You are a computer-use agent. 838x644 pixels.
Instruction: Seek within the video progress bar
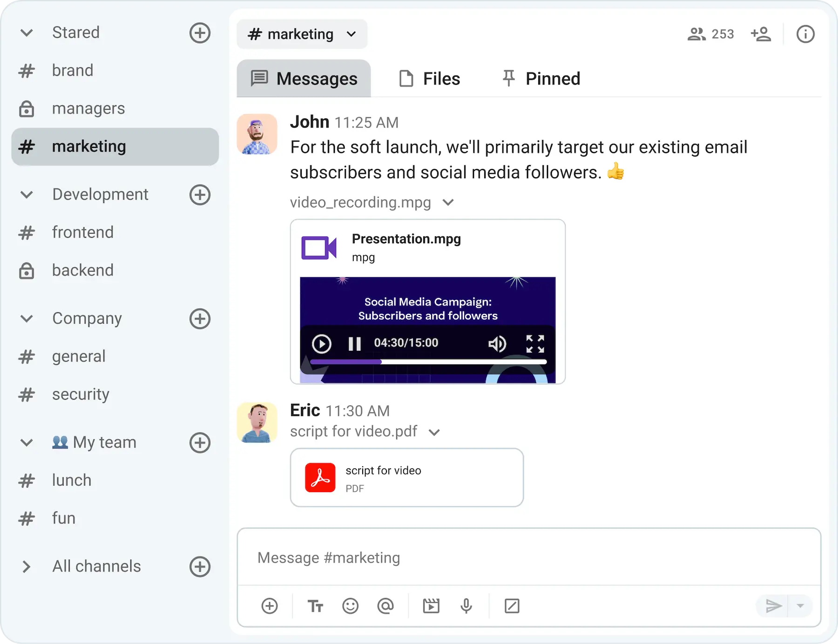[x=428, y=362]
